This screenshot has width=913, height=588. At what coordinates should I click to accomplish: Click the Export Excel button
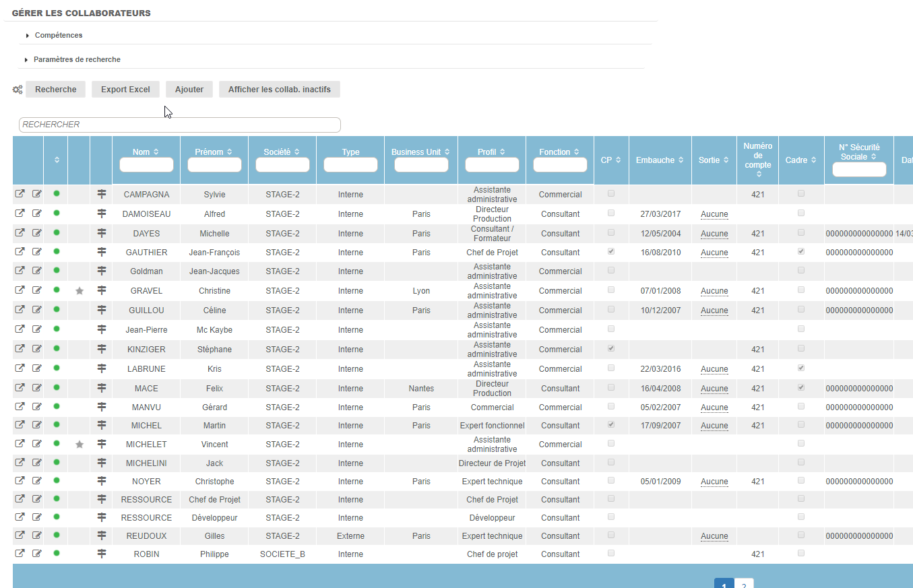point(125,90)
